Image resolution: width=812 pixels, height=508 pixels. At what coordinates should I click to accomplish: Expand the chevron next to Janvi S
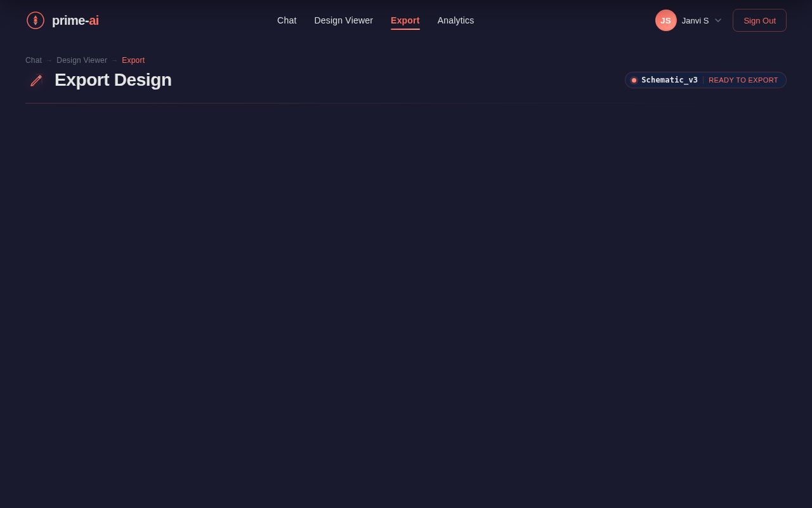click(x=717, y=20)
